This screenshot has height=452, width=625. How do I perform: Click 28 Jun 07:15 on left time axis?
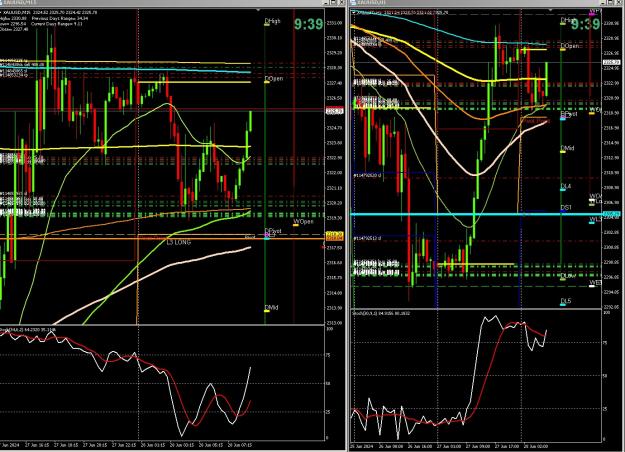click(x=240, y=444)
